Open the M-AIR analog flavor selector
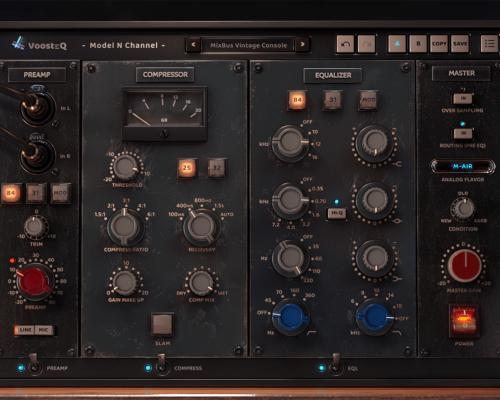This screenshot has width=500, height=400. (x=463, y=166)
